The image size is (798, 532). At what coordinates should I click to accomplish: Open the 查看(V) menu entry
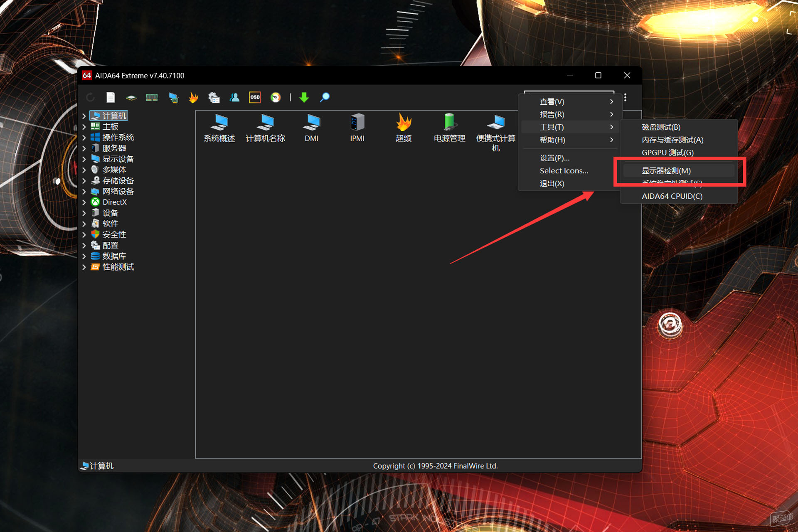click(569, 101)
